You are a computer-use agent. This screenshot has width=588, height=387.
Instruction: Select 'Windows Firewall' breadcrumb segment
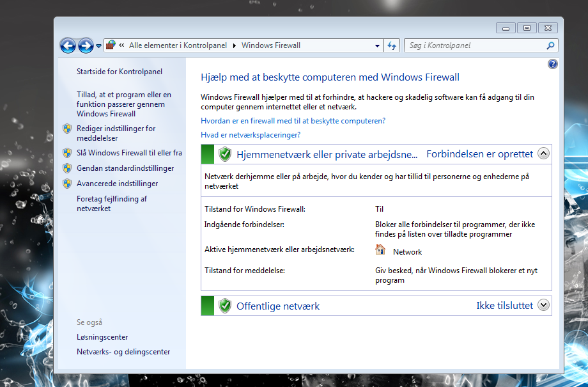click(x=271, y=45)
